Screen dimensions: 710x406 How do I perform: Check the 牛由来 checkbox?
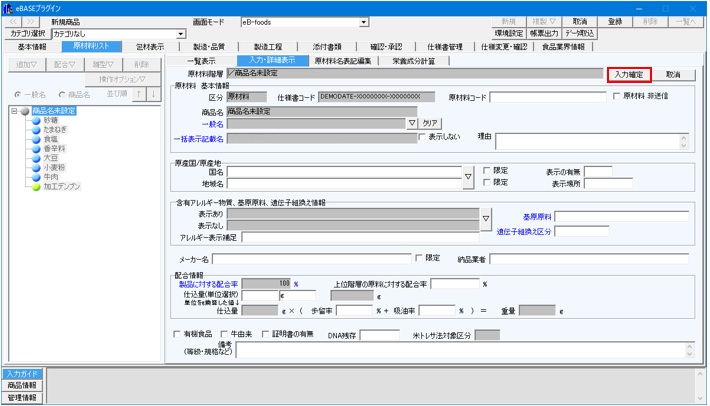224,334
